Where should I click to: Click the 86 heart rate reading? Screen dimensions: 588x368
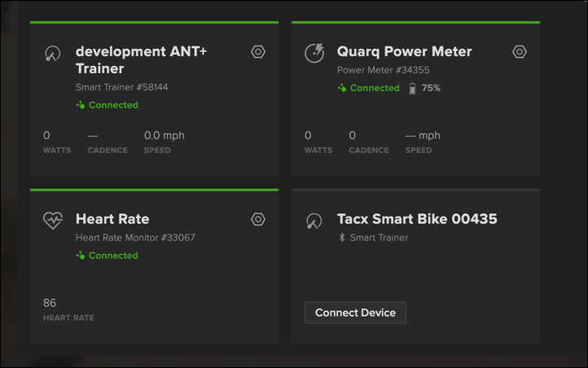pyautogui.click(x=50, y=303)
